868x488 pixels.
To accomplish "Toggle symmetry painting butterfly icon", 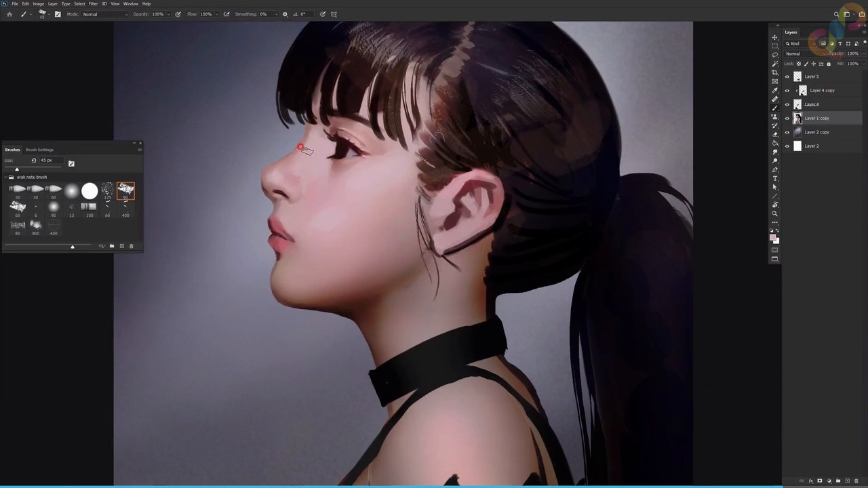I will coord(334,14).
